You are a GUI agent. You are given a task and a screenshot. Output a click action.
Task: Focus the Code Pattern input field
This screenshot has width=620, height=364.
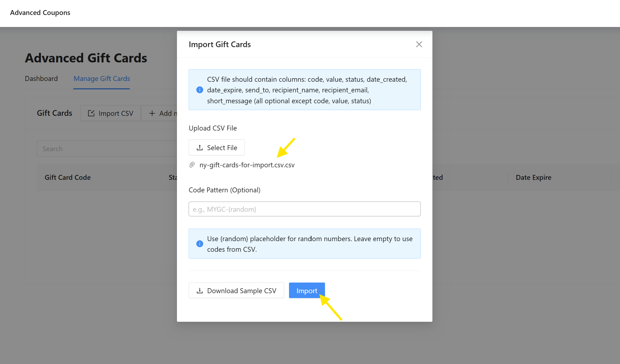point(304,209)
